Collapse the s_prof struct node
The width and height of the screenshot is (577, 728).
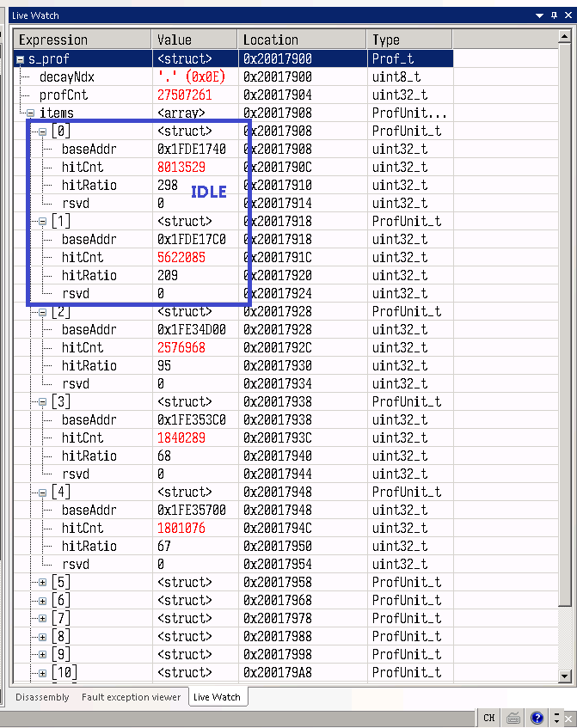[x=20, y=59]
